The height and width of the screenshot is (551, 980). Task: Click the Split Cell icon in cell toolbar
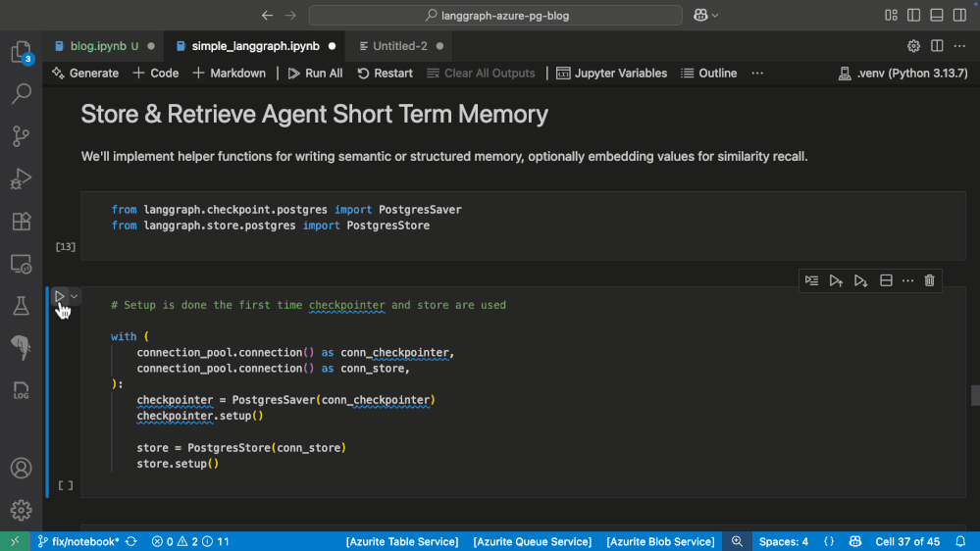[x=886, y=280]
